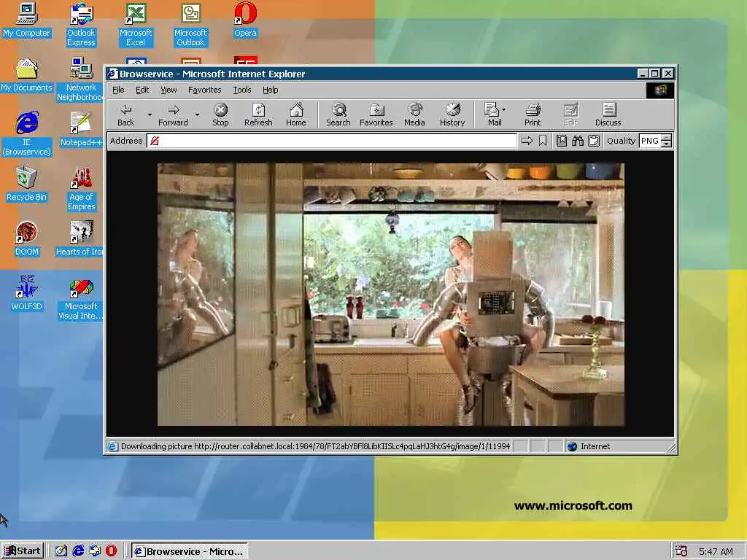The width and height of the screenshot is (747, 560).
Task: Click the Forward navigation button
Action: pos(173,114)
